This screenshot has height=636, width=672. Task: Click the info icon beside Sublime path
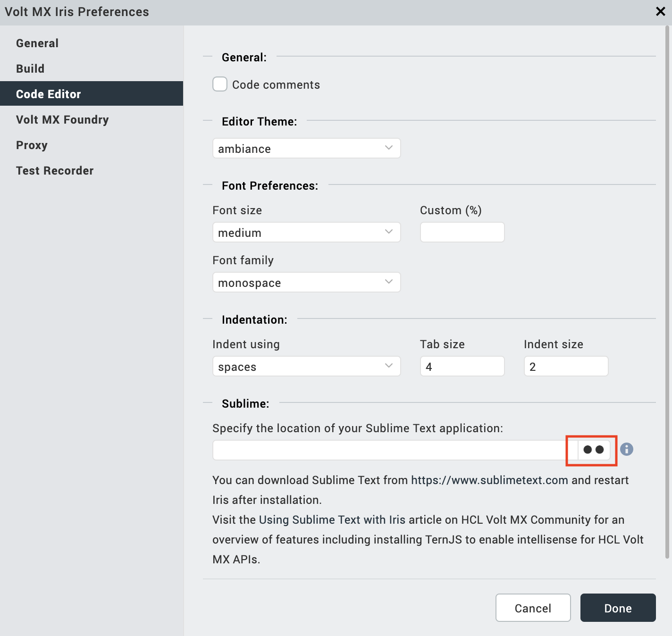pyautogui.click(x=626, y=449)
